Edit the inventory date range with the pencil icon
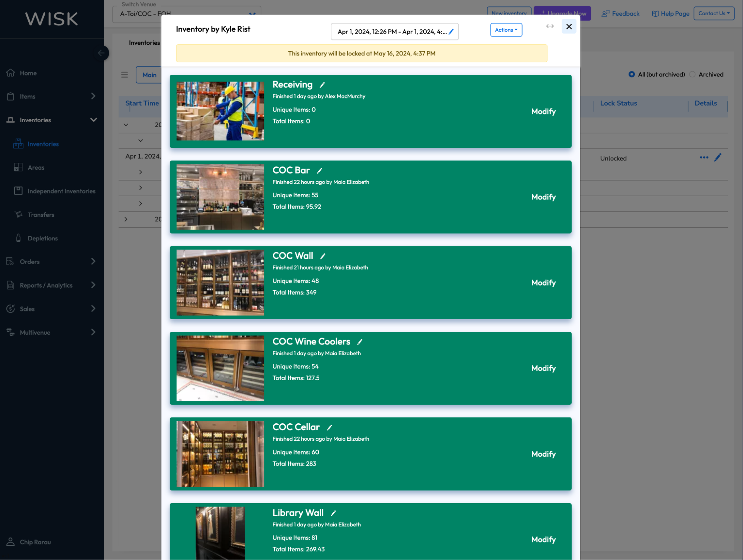The height and width of the screenshot is (560, 743). click(450, 32)
